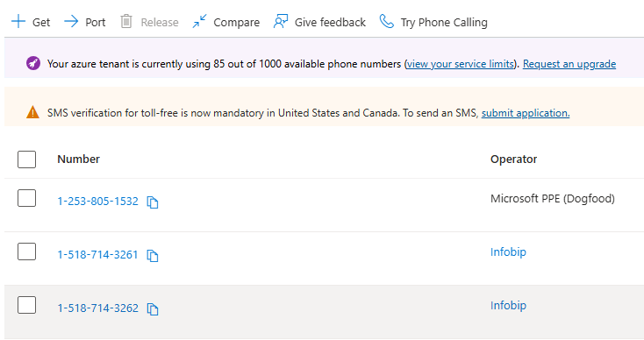Click the Operator column header
This screenshot has width=644, height=340.
click(x=513, y=159)
